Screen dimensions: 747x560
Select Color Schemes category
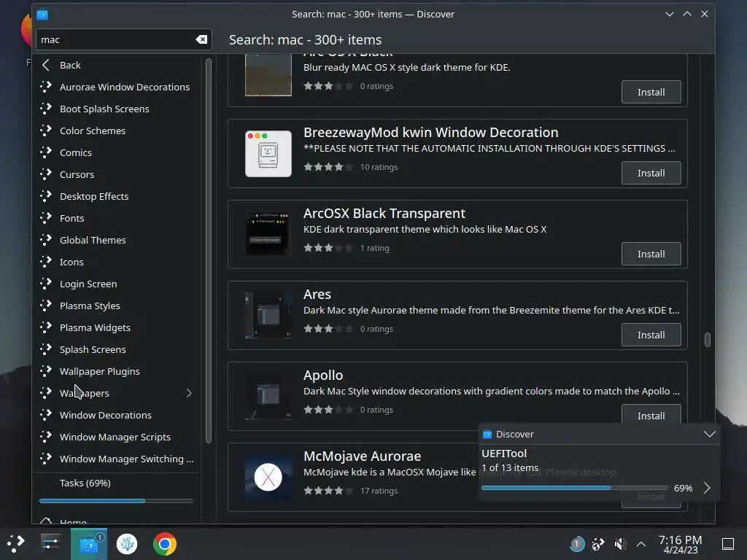[117, 131]
